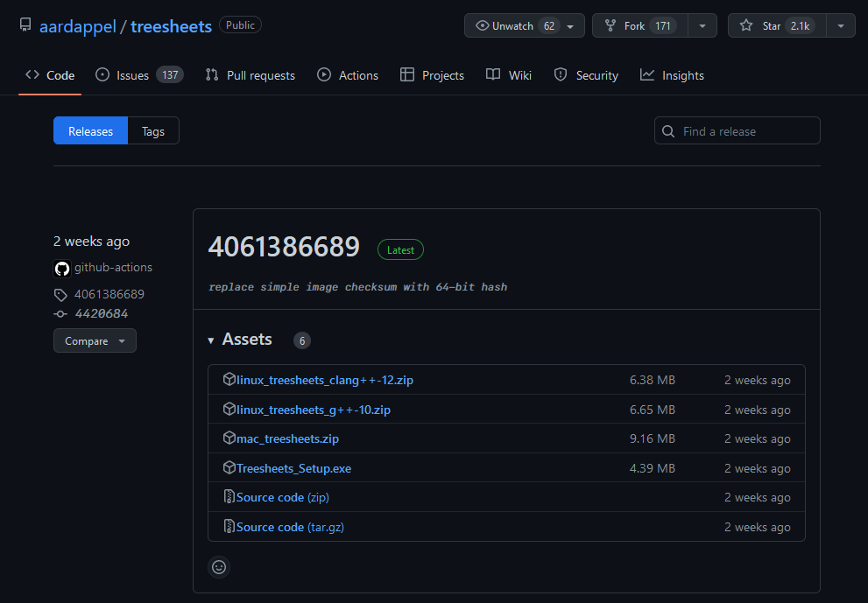
Task: Click zip file icon beside Source code (zip)
Action: coord(229,496)
